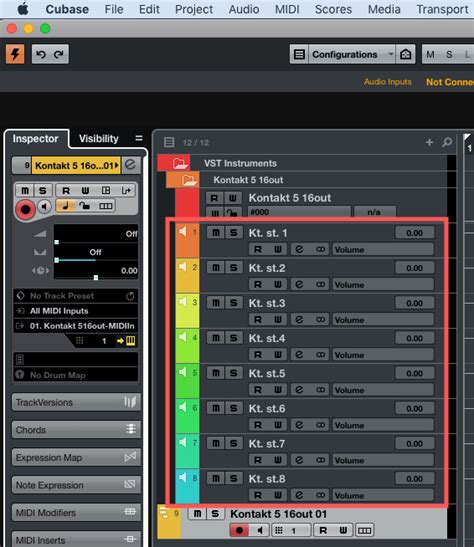The width and height of the screenshot is (474, 547).
Task: Click the Kt. st.6 volume value field
Action: point(414,408)
